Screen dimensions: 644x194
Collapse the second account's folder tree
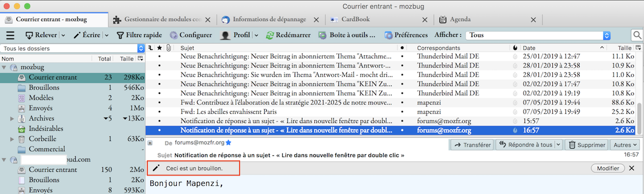5,160
